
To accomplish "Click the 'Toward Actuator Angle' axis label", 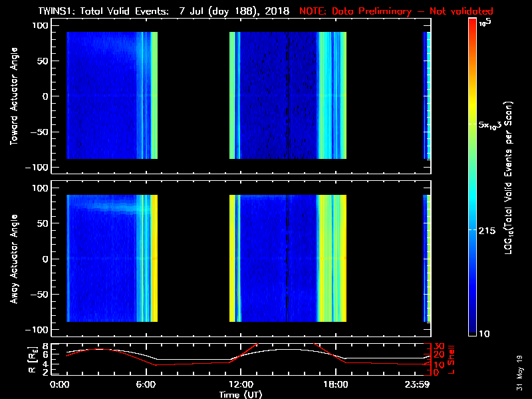I will point(13,96).
